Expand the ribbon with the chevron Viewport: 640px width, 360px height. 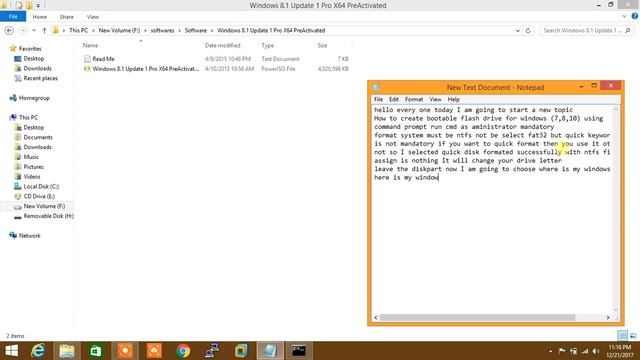624,16
